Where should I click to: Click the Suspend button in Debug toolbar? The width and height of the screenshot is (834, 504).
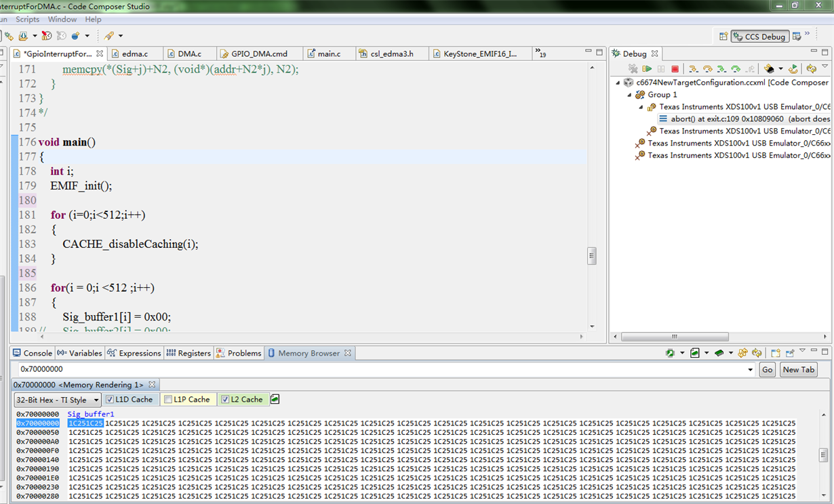661,68
